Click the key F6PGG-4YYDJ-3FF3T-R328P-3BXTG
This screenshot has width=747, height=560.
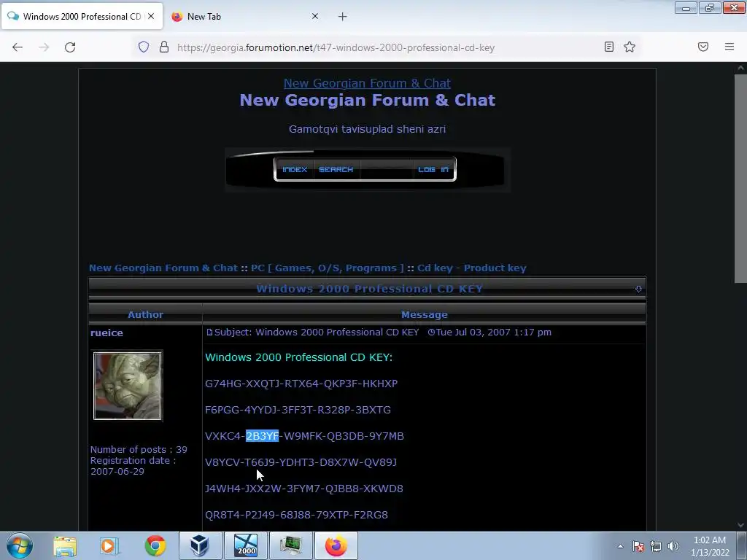[298, 410]
